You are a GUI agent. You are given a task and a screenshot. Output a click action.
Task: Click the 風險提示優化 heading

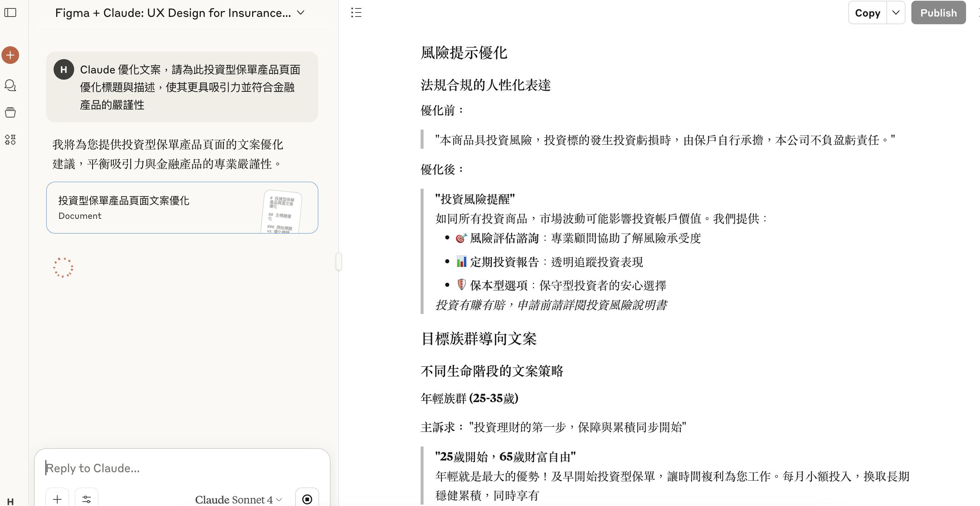[x=464, y=53]
